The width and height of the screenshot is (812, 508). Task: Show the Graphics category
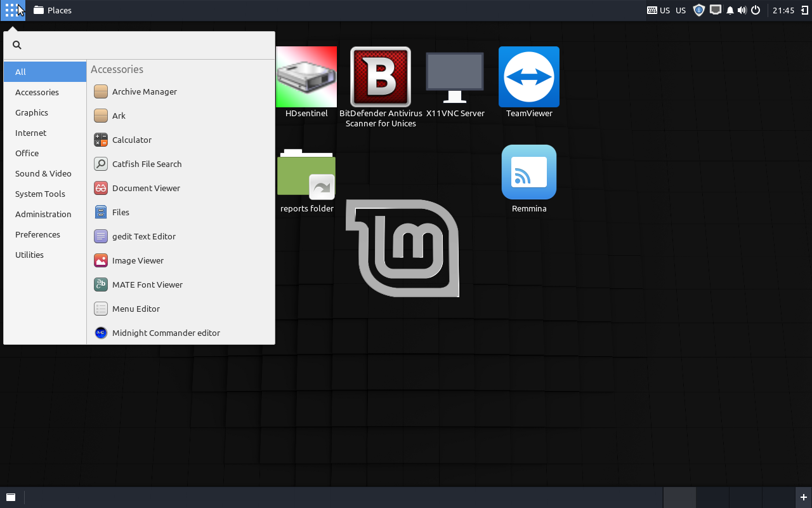[45, 112]
